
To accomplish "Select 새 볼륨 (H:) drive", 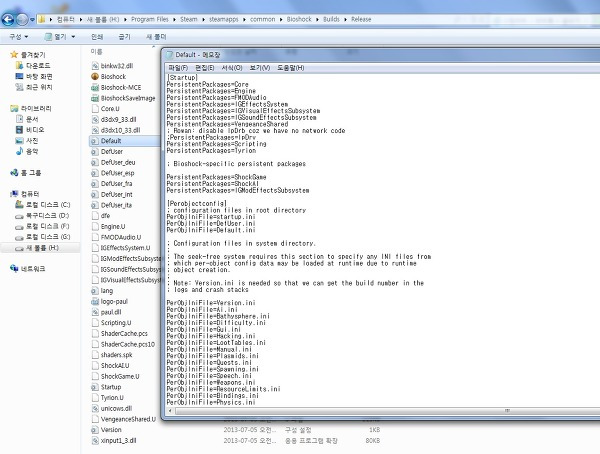I will [37, 248].
